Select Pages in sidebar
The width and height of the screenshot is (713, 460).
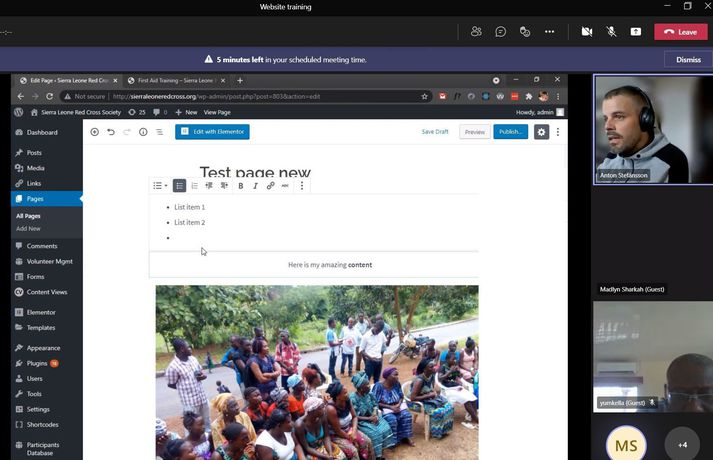click(47, 199)
